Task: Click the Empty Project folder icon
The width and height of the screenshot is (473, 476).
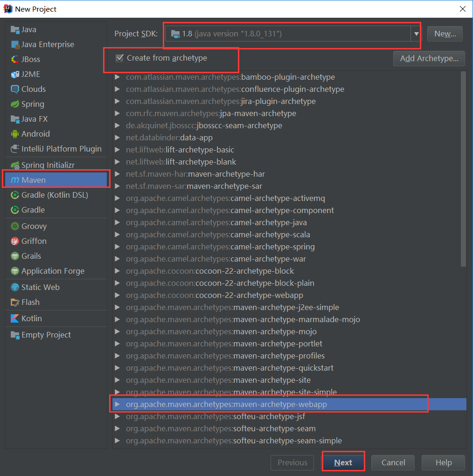Action: pyautogui.click(x=15, y=335)
